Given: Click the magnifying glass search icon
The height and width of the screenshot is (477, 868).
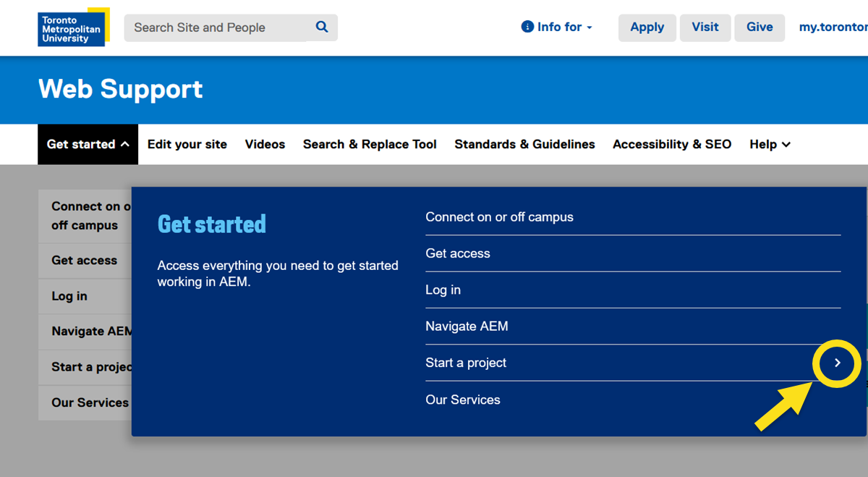Looking at the screenshot, I should click(x=322, y=28).
